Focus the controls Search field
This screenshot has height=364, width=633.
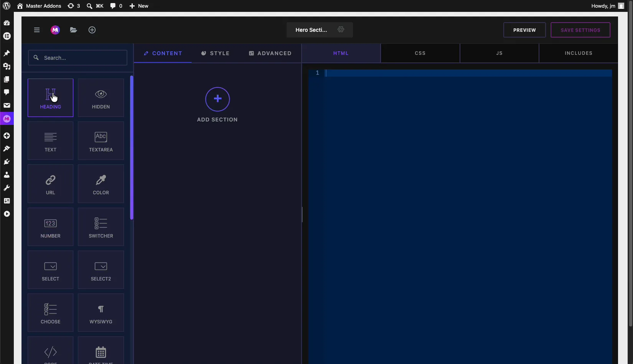pos(77,58)
